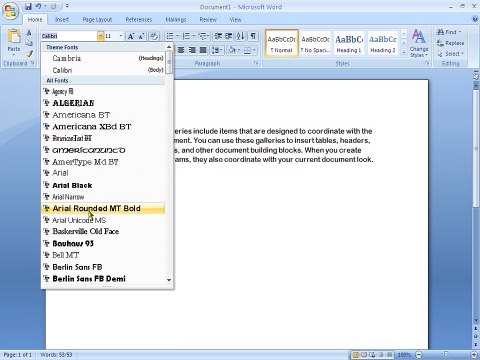Switch to the Home tab
The height and width of the screenshot is (360, 480).
click(35, 20)
